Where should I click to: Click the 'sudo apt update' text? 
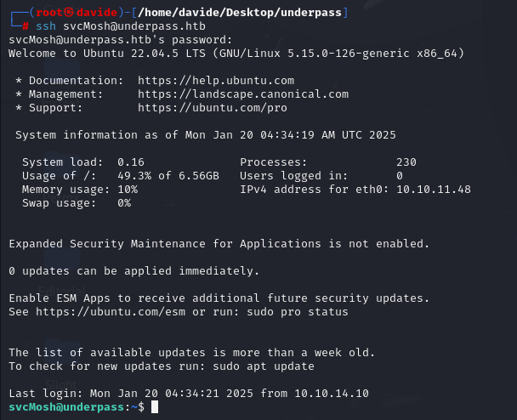pos(264,366)
